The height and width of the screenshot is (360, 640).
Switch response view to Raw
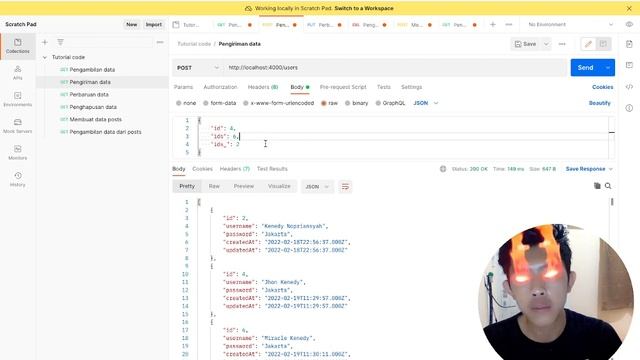(214, 186)
